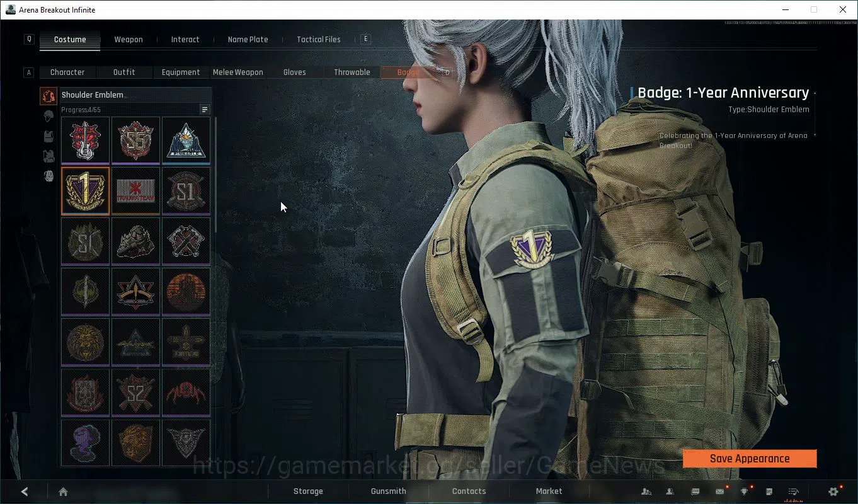Choose the red star triangle badge
Screen dimensions: 858x504
135,292
